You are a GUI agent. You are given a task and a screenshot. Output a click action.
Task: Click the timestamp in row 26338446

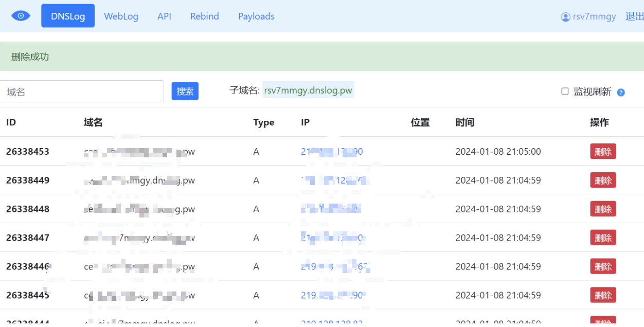[498, 267]
